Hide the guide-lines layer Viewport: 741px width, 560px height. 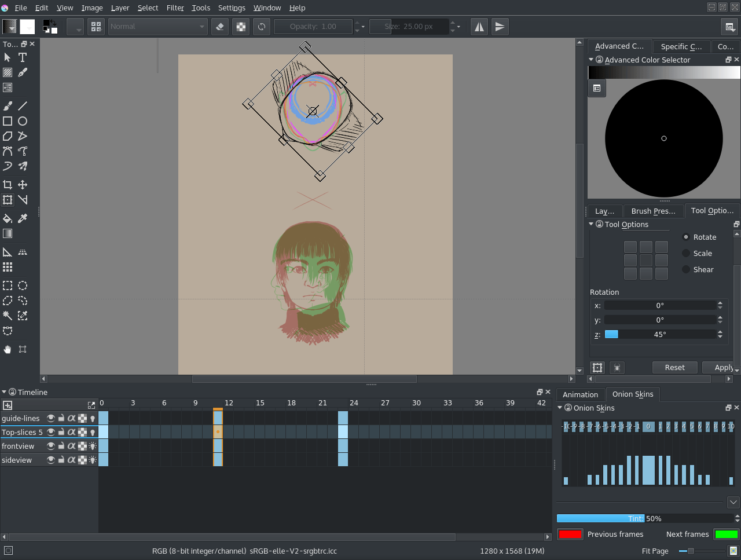point(50,418)
